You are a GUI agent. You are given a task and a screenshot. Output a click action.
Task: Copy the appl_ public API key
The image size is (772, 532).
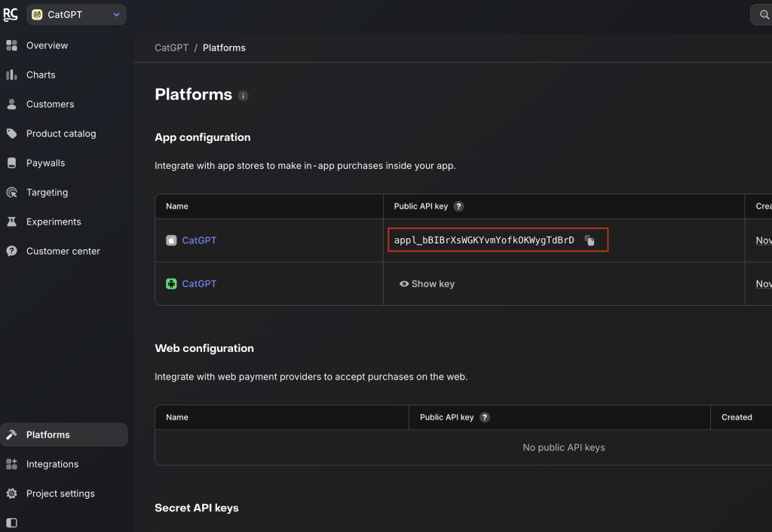point(590,240)
